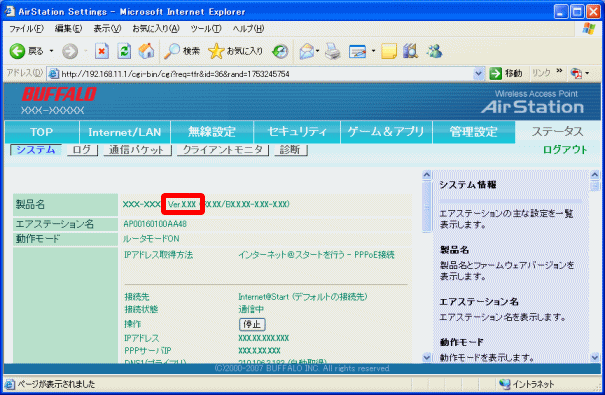This screenshot has width=605, height=395.
Task: Click the main pane scroll-down arrow
Action: tap(426, 358)
